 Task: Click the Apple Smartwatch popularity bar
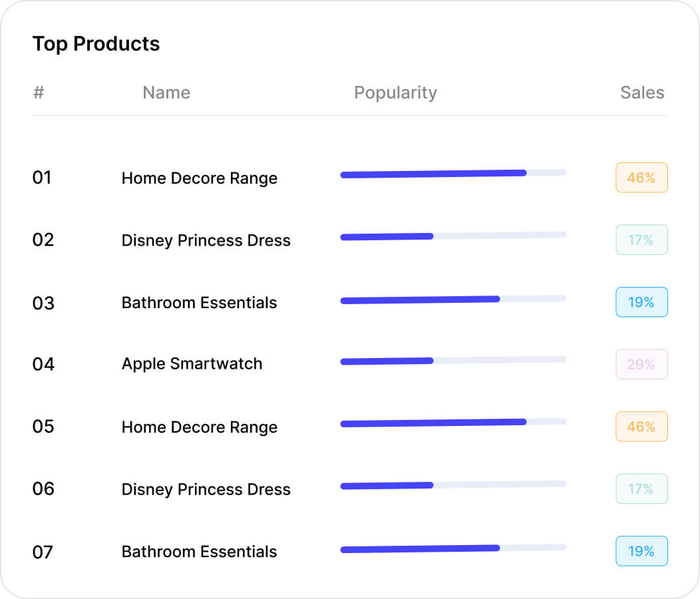[x=453, y=361]
